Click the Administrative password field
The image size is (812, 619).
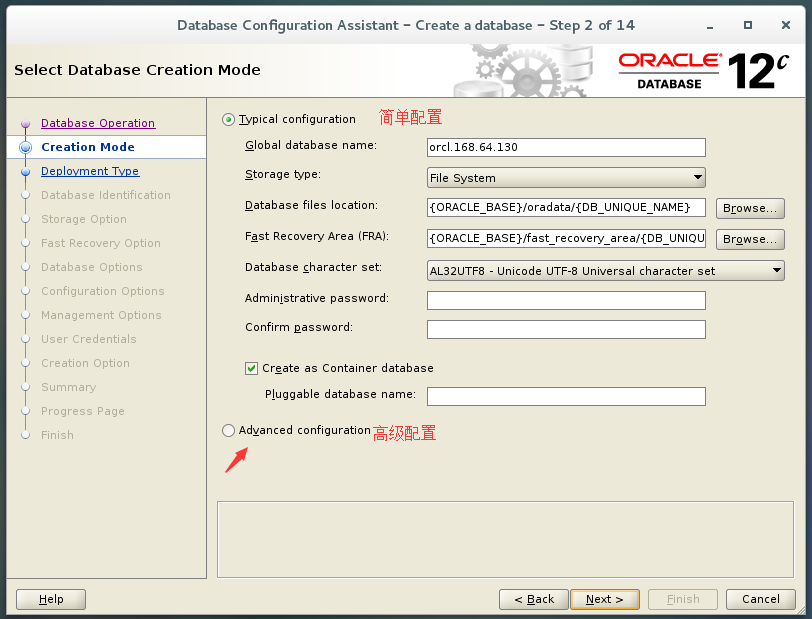tap(566, 300)
